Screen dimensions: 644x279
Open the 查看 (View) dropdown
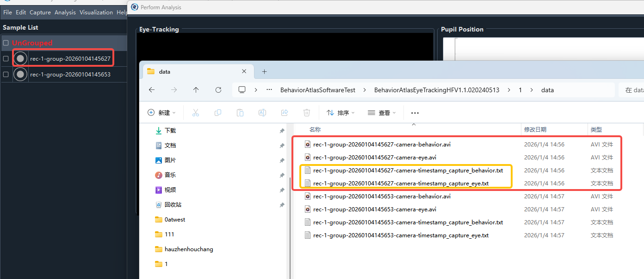(382, 113)
